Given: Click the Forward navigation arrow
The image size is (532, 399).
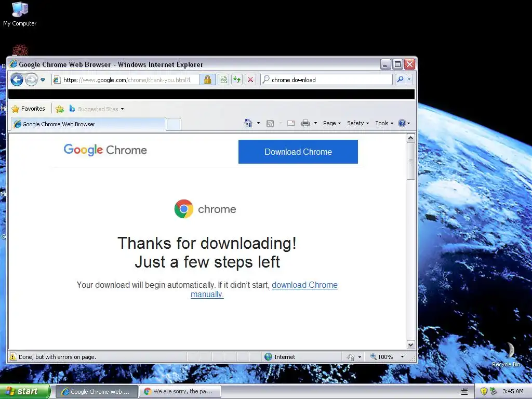Looking at the screenshot, I should (31, 80).
